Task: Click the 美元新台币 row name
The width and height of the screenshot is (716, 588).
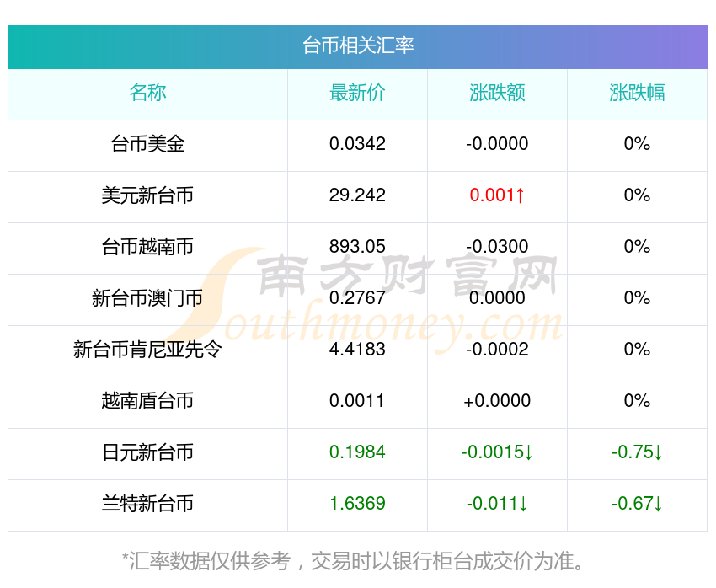Action: pos(147,195)
